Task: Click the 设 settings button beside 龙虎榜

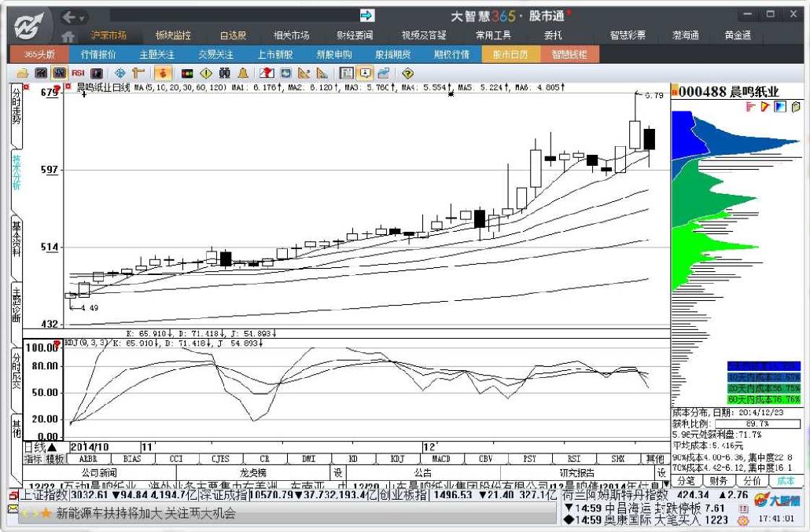Action: click(x=337, y=472)
